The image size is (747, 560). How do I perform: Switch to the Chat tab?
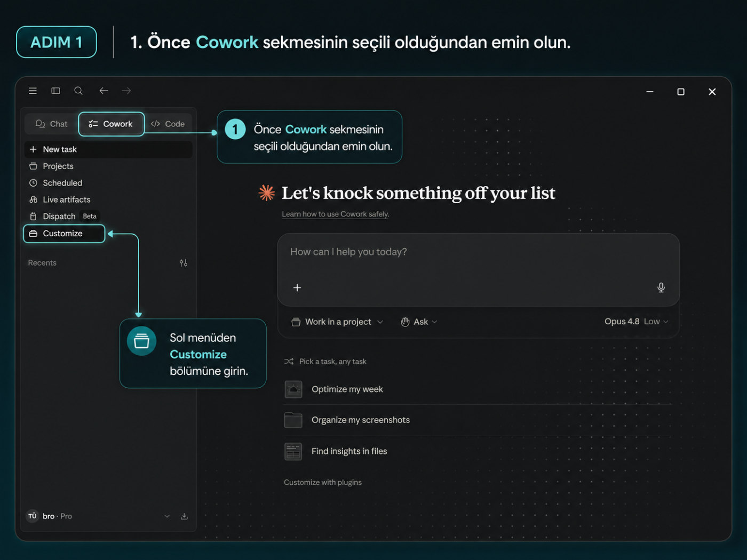pos(52,124)
